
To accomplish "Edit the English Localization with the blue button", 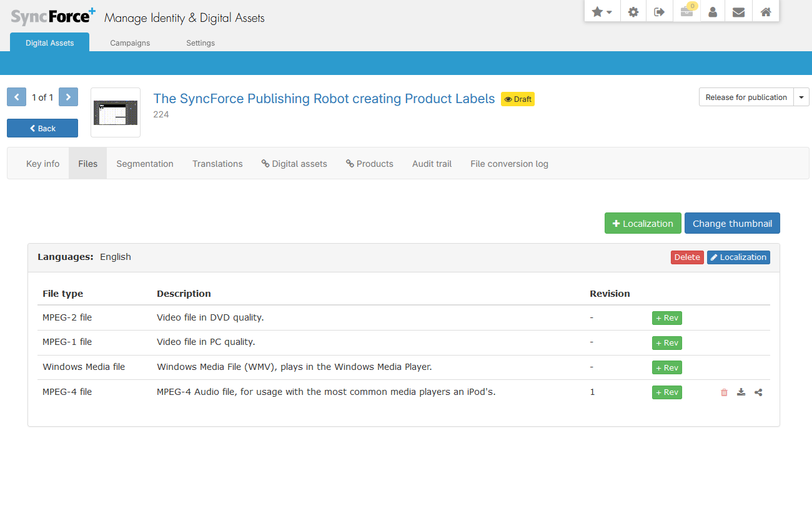I will click(738, 257).
